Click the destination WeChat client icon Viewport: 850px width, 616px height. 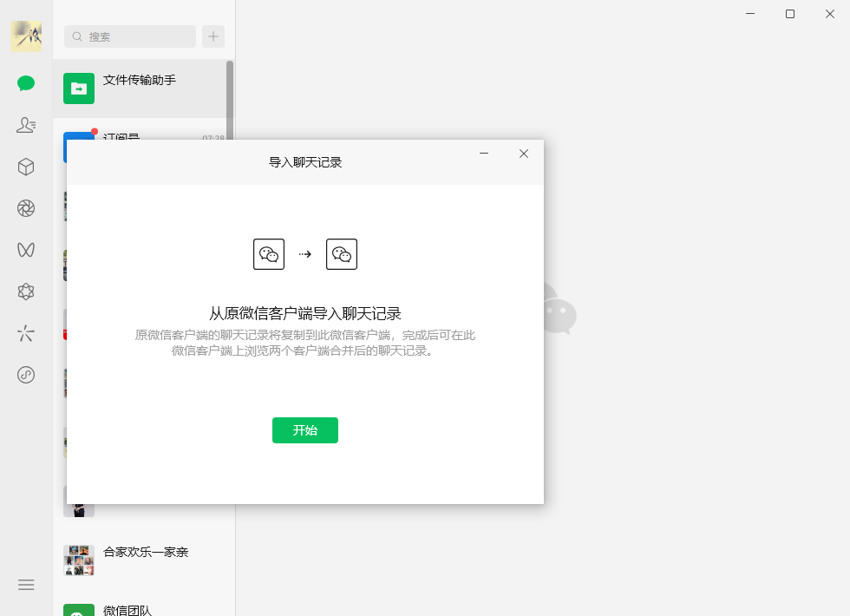pos(342,254)
